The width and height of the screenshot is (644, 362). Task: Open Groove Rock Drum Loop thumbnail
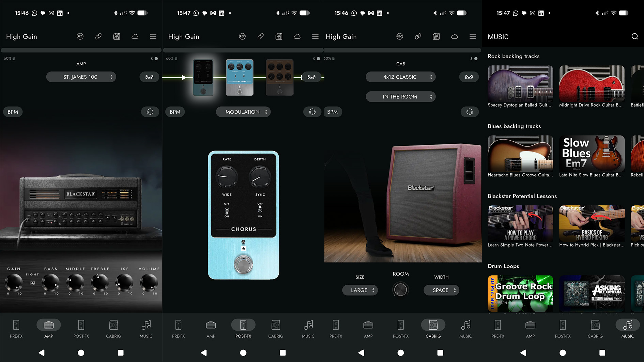[520, 294]
